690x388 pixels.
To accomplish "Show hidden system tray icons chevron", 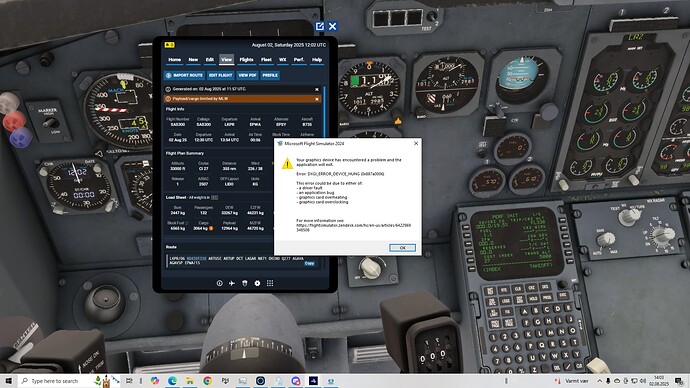I will (x=599, y=381).
